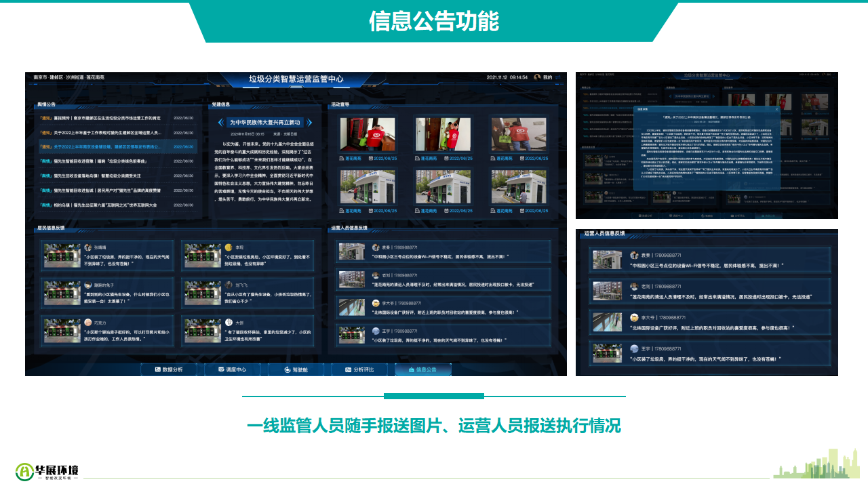The image size is (868, 488).
Task: Click the left chevron beside the party news headline
Action: tap(220, 123)
